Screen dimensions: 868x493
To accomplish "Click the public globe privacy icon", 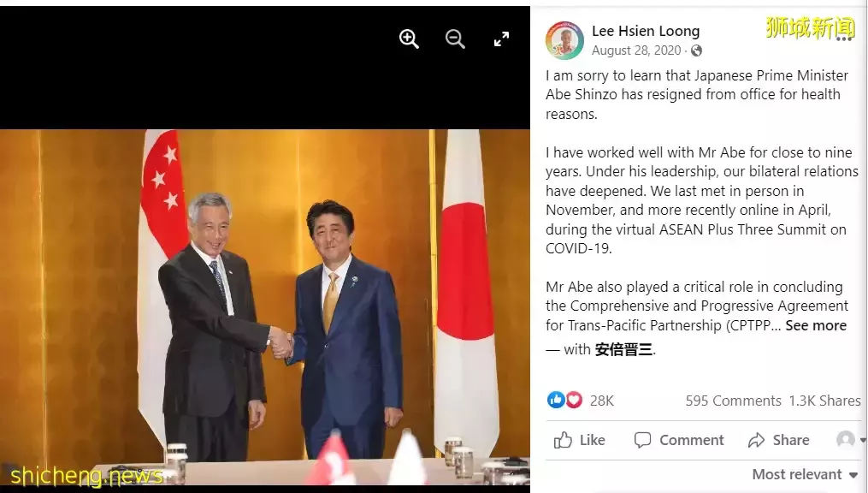I will 696,50.
